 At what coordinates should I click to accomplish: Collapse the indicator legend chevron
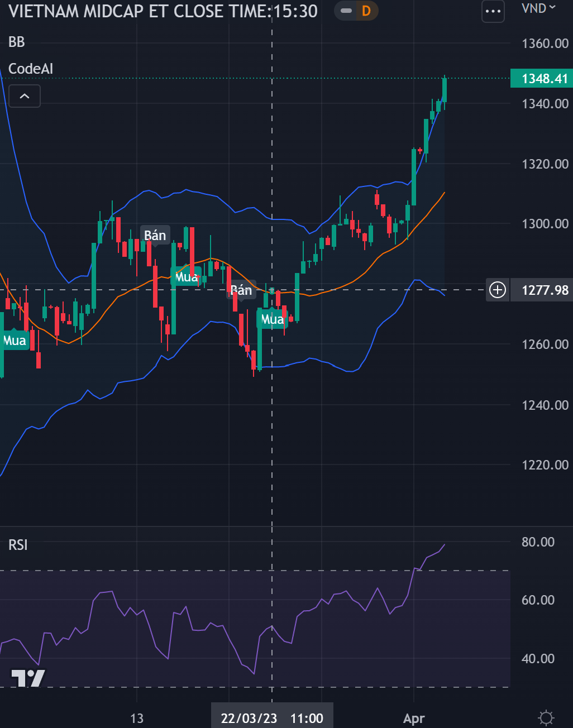click(25, 97)
